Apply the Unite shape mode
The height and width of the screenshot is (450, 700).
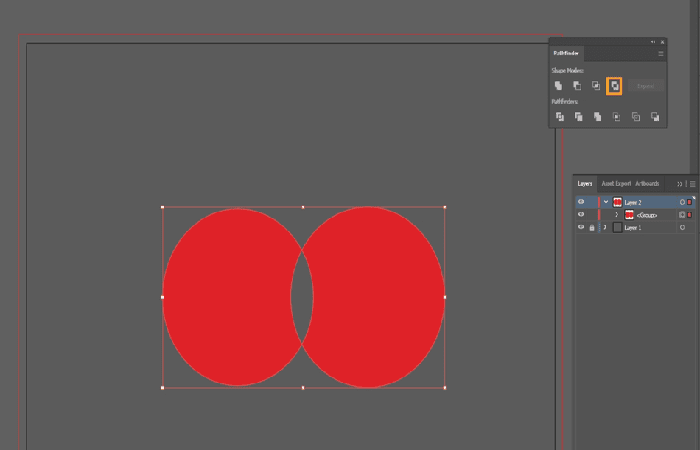558,85
